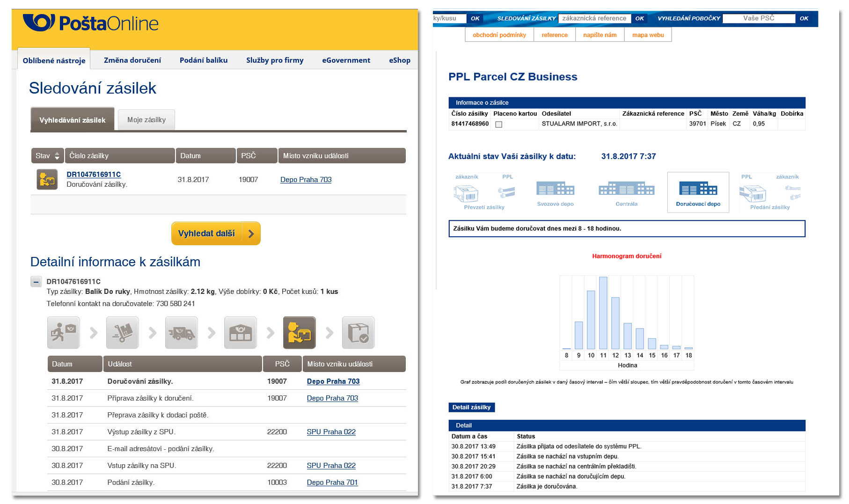Select sender name STUALARM IMPORT, s.r.o.
The image size is (849, 504).
pos(579,124)
